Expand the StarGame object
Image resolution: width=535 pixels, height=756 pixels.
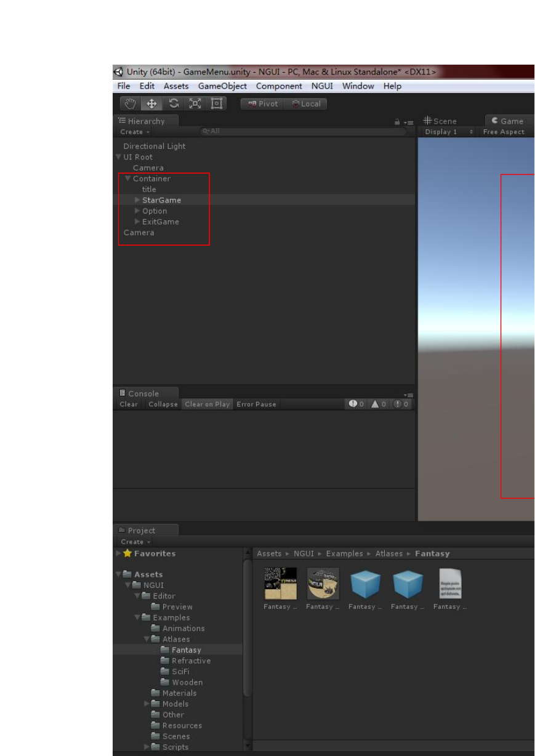click(x=137, y=200)
